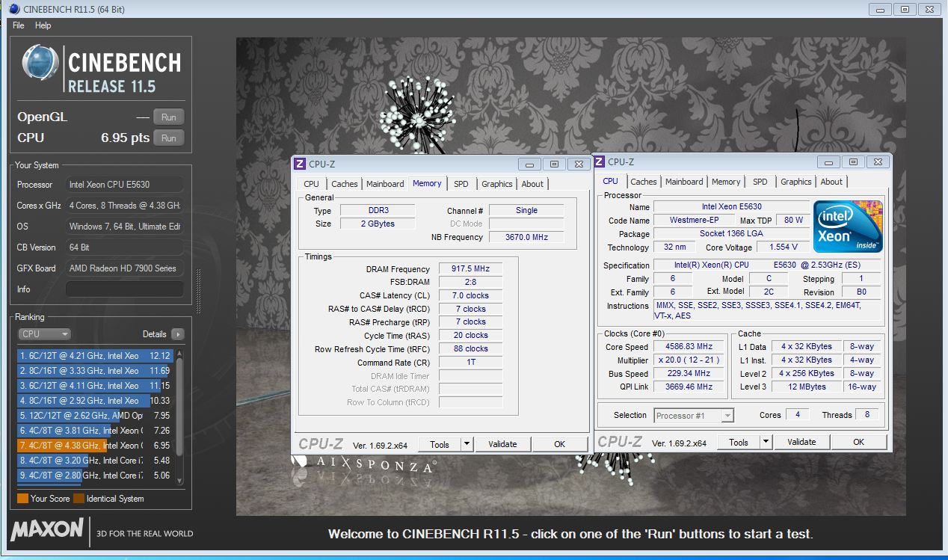
Task: Show ranking Details via arrow button
Action: pyautogui.click(x=177, y=334)
